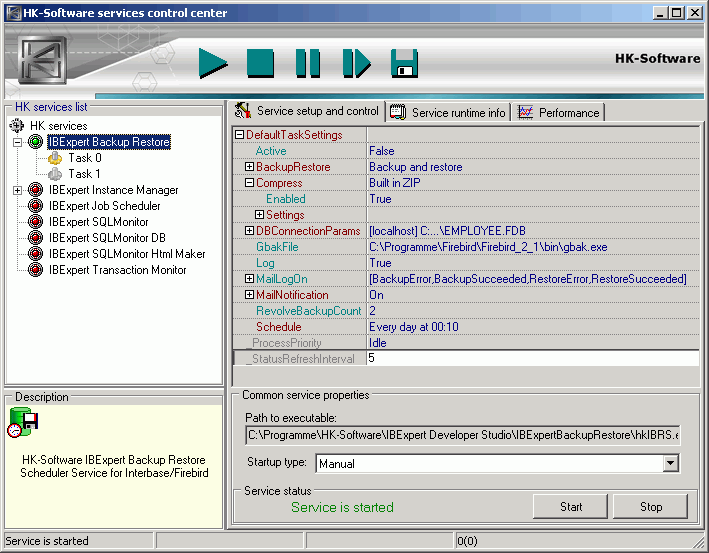The height and width of the screenshot is (553, 709).
Task: Collapse the DefaultTaskSettings property group
Action: [x=240, y=134]
